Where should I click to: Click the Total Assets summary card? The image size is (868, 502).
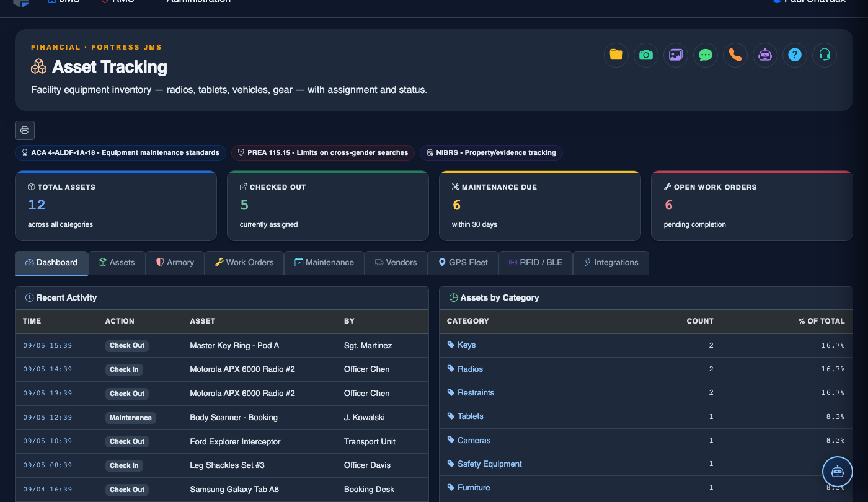point(116,206)
